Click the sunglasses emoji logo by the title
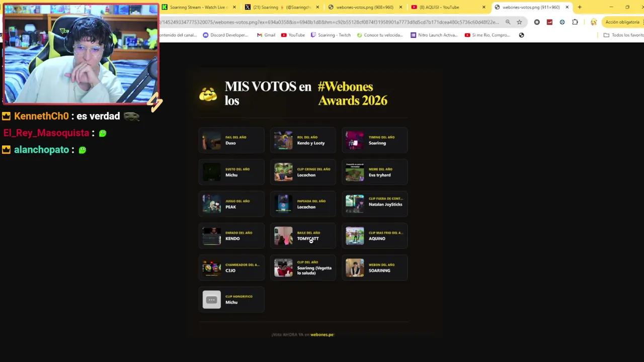 208,94
